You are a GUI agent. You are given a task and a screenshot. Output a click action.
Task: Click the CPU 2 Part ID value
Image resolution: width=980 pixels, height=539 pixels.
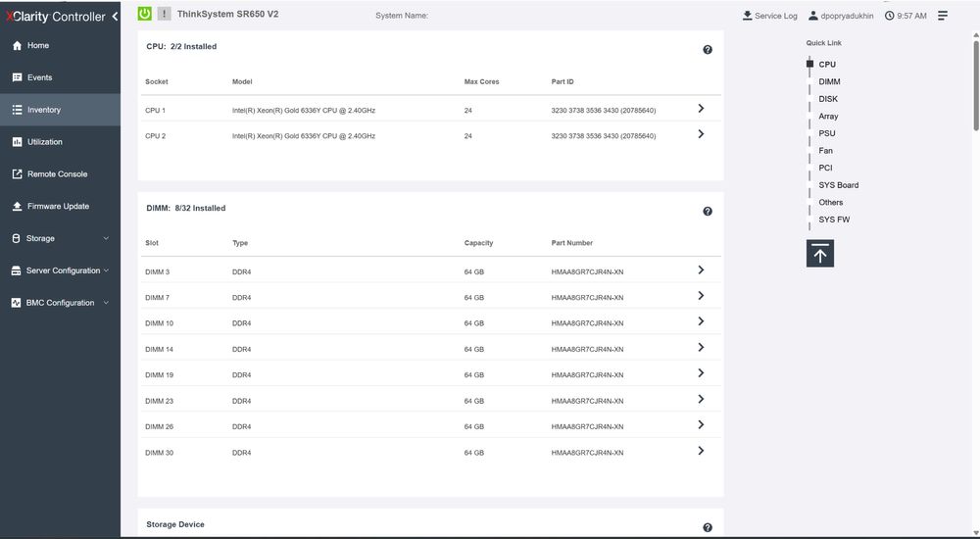point(603,135)
